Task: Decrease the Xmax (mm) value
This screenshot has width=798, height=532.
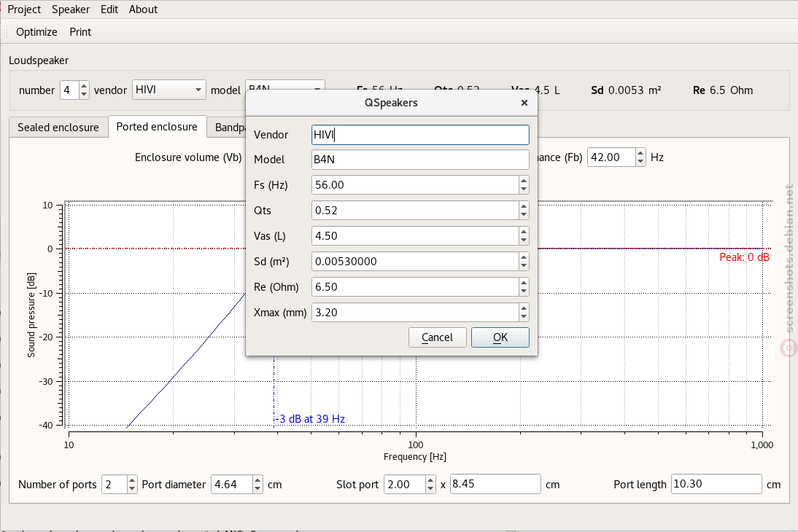Action: (524, 317)
